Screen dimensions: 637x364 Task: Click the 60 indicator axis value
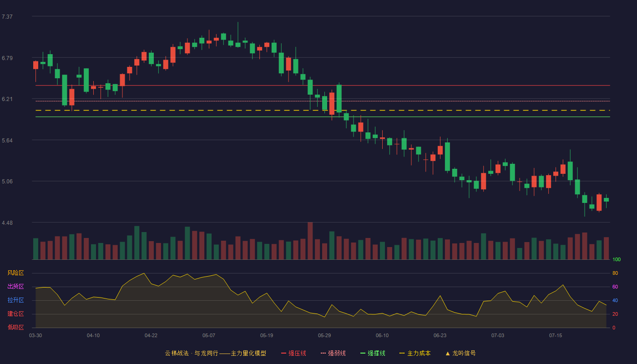pos(615,287)
